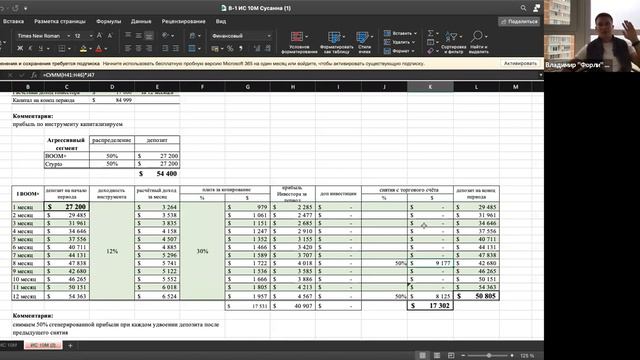Open Sort and Filter menu

tap(453, 43)
